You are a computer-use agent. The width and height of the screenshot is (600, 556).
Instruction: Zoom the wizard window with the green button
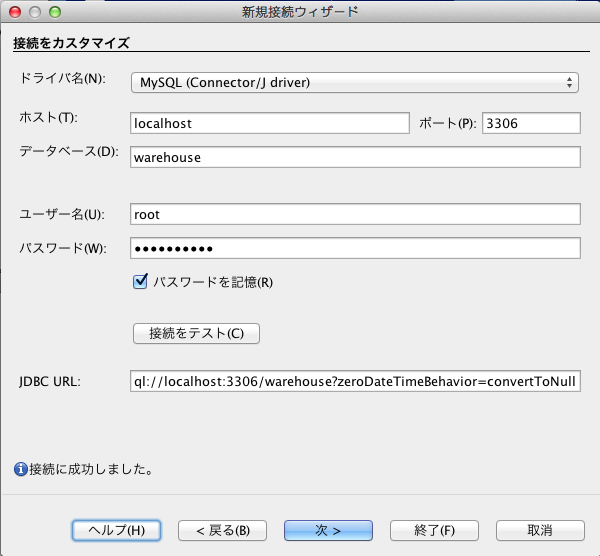pos(55,12)
